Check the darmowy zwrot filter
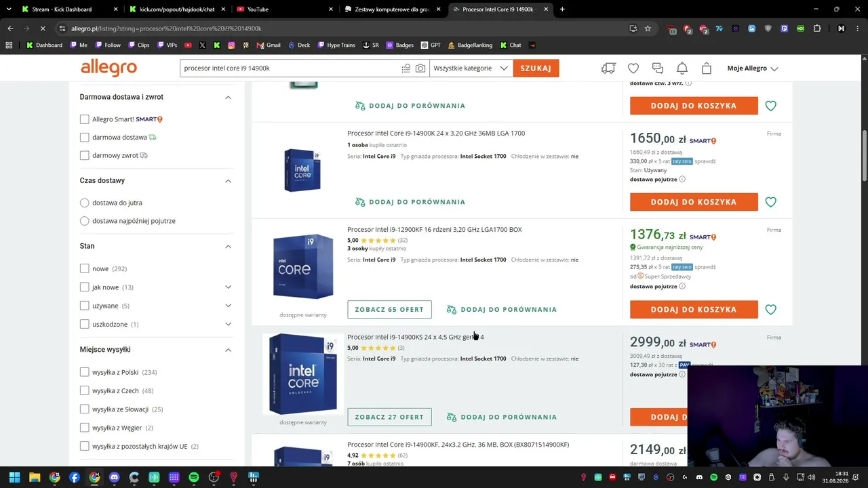The width and height of the screenshot is (868, 488). [x=84, y=156]
